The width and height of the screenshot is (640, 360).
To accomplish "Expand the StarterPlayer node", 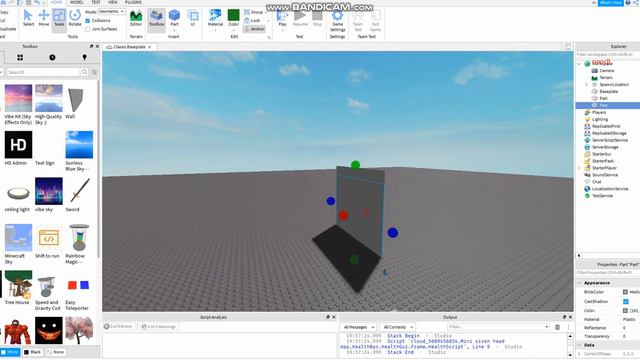I will click(579, 168).
